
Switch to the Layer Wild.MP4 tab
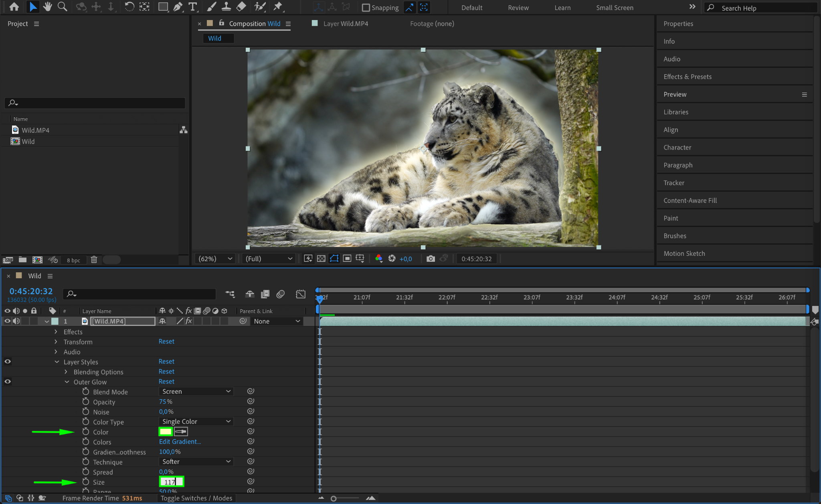click(345, 24)
